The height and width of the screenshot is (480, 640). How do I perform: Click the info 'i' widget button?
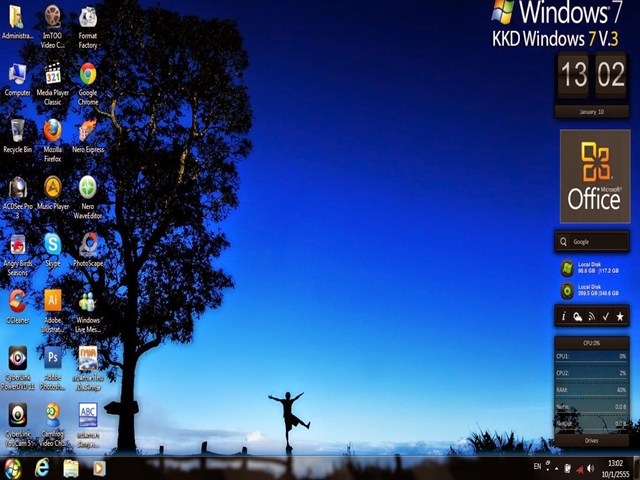pyautogui.click(x=564, y=316)
